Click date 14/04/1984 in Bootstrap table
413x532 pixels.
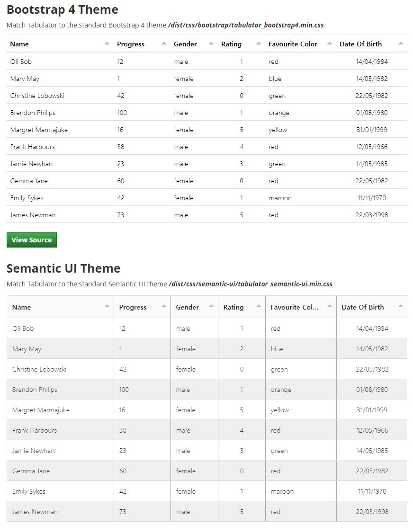click(x=372, y=62)
